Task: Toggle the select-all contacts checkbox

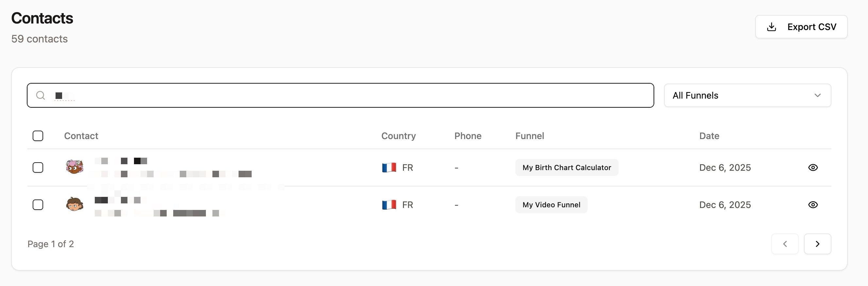Action: click(x=38, y=136)
